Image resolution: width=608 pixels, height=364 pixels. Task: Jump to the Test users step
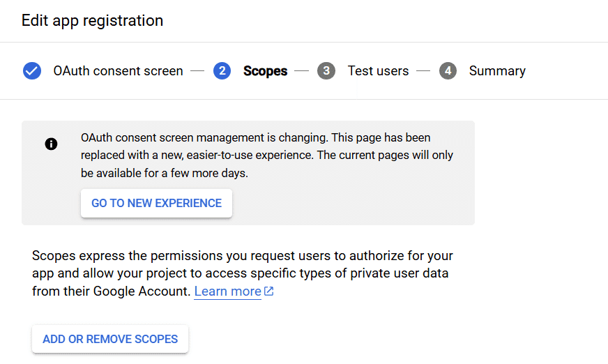(378, 71)
